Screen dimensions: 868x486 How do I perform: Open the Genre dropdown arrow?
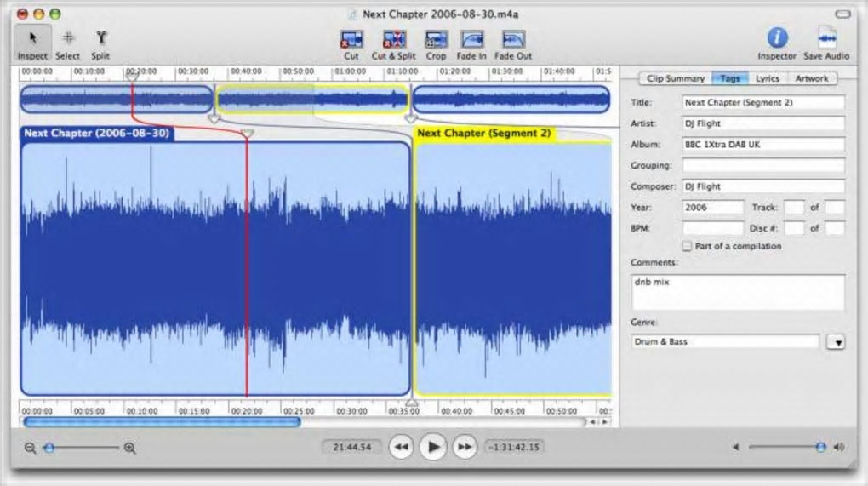tap(836, 342)
